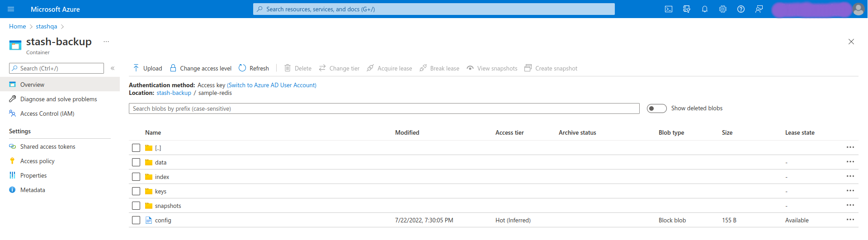
Task: Collapse the left sidebar menu
Action: (113, 68)
